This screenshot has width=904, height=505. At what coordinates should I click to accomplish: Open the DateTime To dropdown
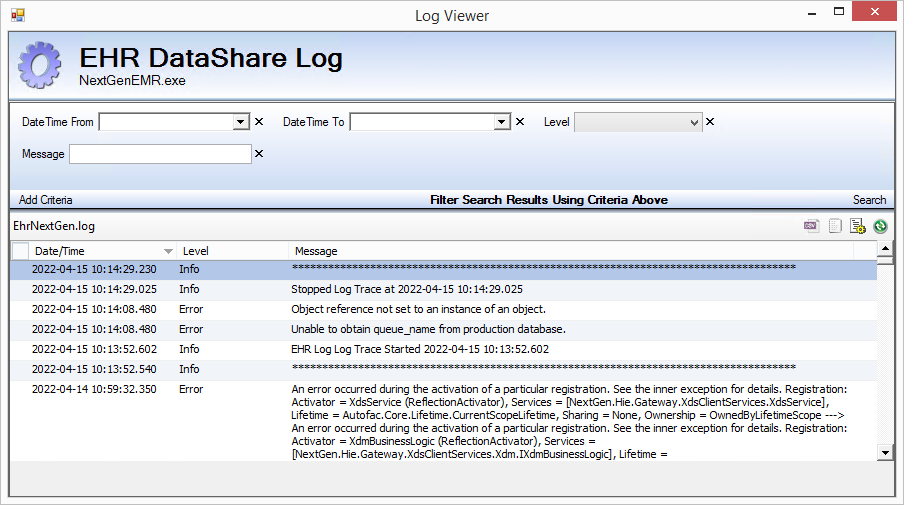502,122
